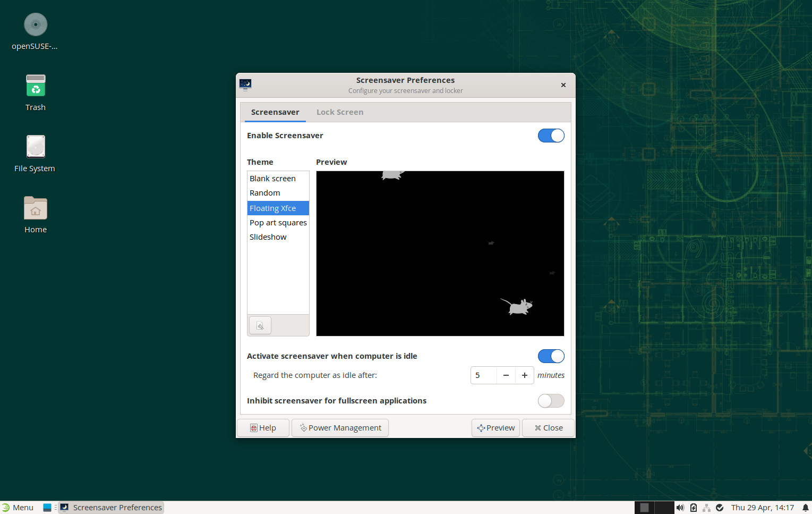
Task: Increase idle minutes with plus button
Action: tap(524, 375)
